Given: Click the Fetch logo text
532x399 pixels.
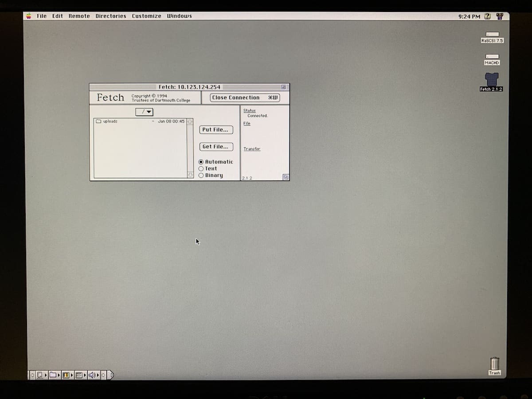Looking at the screenshot, I should click(x=110, y=98).
